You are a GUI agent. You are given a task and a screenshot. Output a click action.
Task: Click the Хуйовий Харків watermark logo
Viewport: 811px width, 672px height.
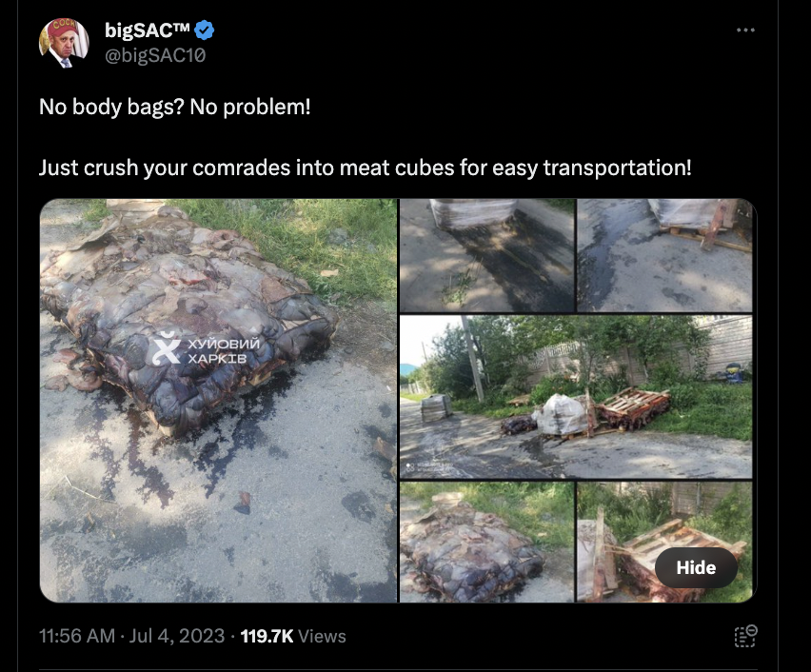[x=206, y=350]
